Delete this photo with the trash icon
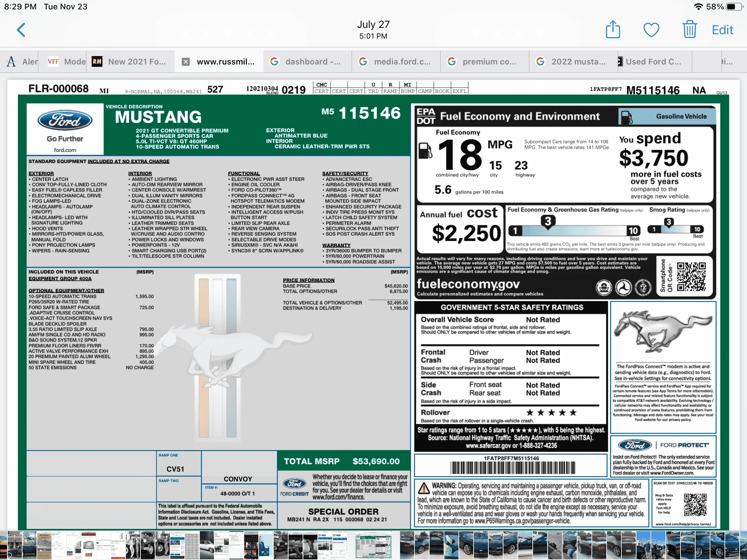 (x=690, y=29)
